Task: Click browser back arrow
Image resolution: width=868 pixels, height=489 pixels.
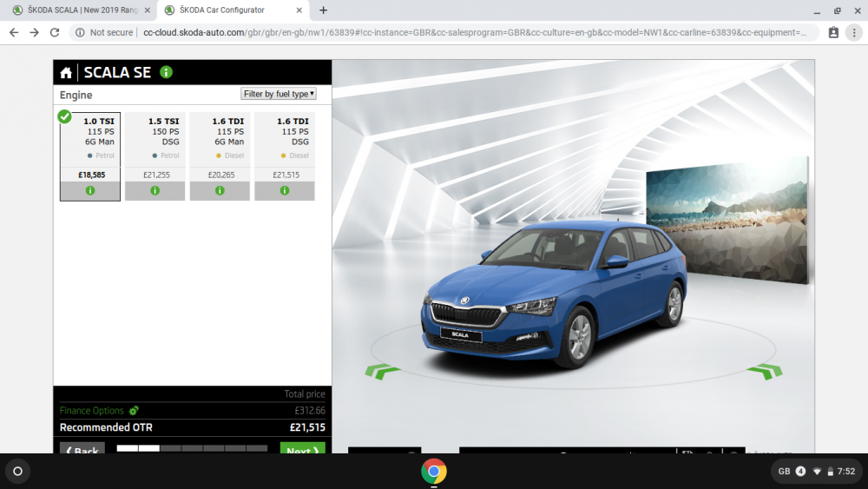Action: (x=14, y=33)
